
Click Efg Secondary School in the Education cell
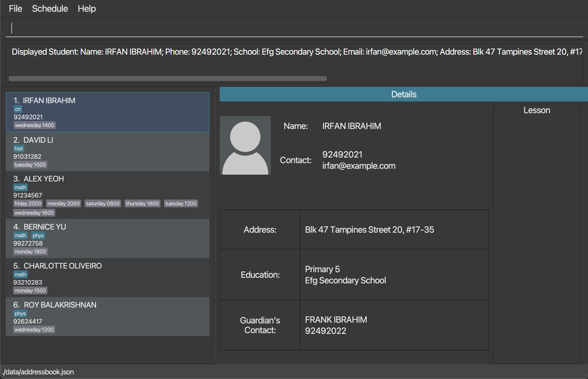345,280
